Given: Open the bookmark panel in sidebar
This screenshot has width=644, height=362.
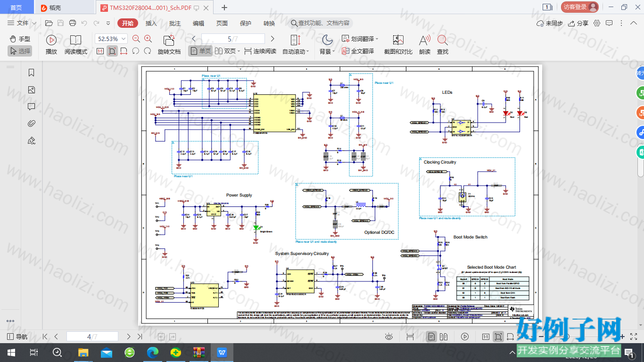Looking at the screenshot, I should point(32,73).
